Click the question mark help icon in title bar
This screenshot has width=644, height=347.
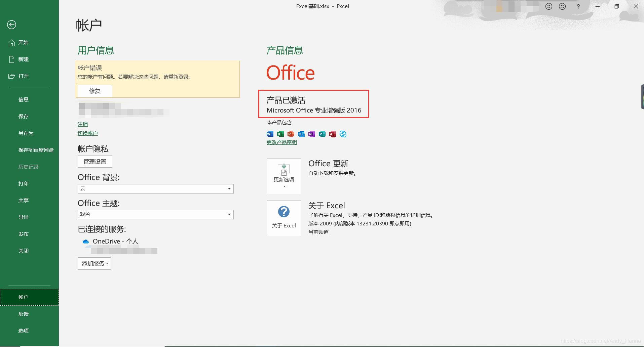(578, 6)
